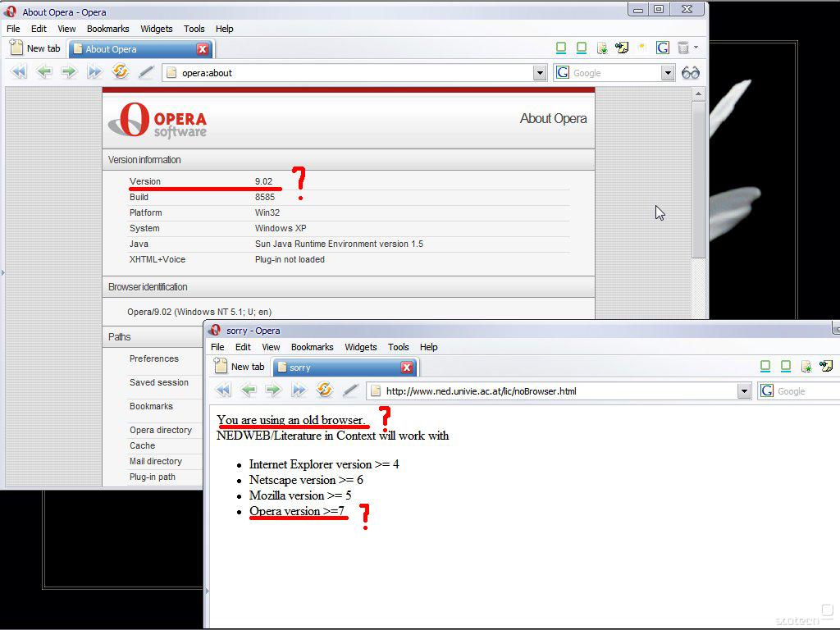Go back in About Opera window
This screenshot has width=840, height=630.
coord(44,72)
